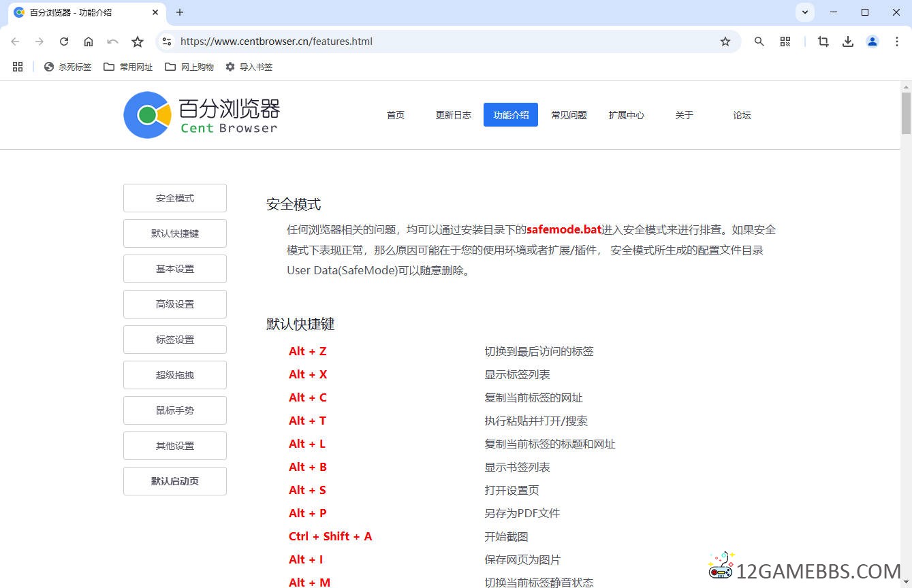The width and height of the screenshot is (912, 588).
Task: Go to the home page icon
Action: click(x=89, y=42)
